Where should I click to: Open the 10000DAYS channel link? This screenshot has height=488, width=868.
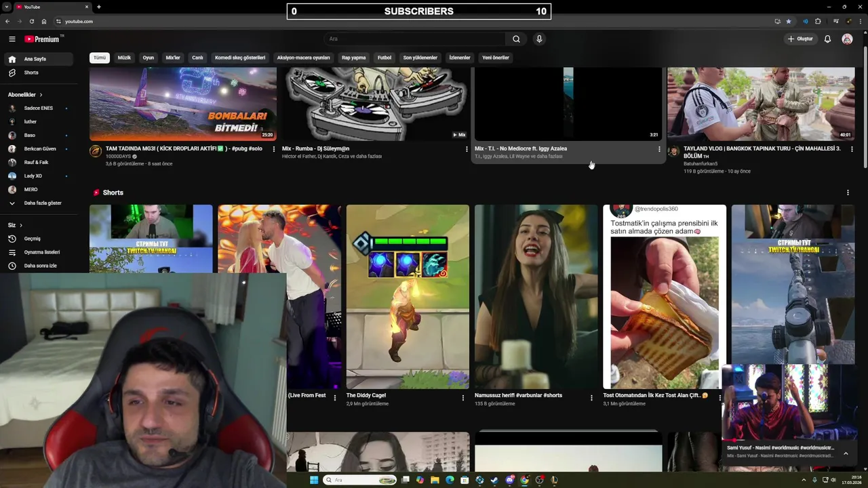pyautogui.click(x=119, y=157)
